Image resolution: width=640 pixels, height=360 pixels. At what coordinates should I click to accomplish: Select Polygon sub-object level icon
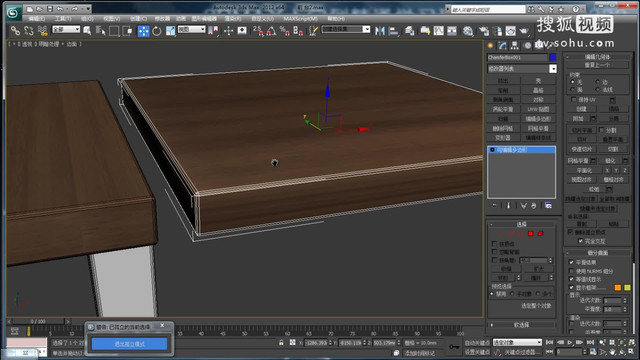coord(531,233)
